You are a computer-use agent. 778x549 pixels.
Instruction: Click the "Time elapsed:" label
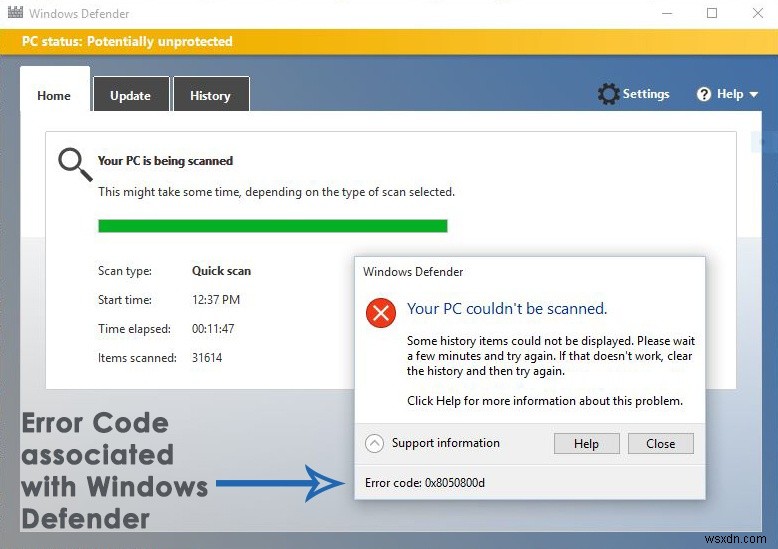coord(134,329)
